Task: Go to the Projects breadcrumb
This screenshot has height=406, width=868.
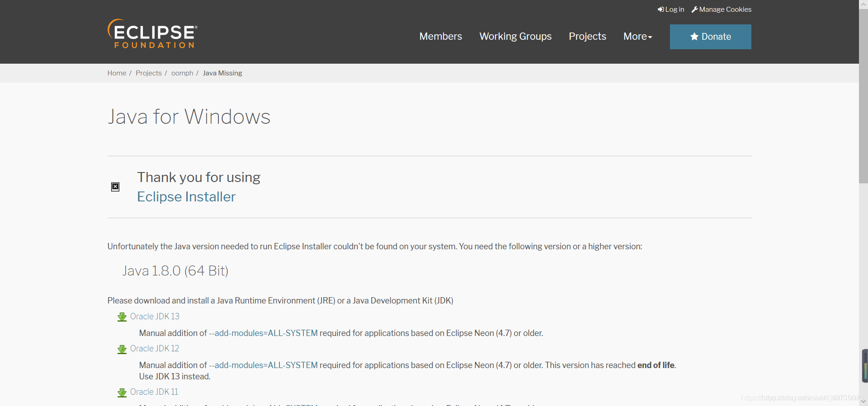Action: point(148,73)
